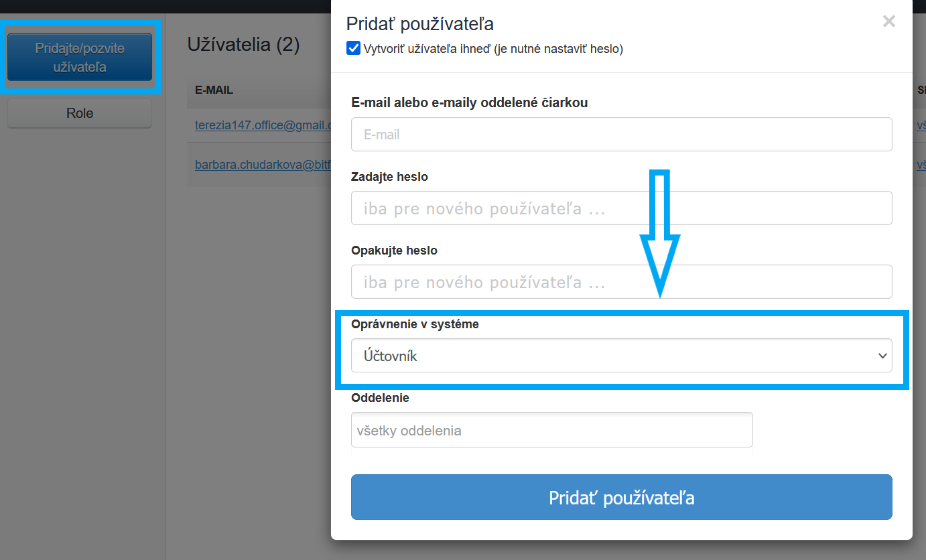The image size is (926, 560).
Task: Focus the Opakujte heslo password input
Action: coord(621,282)
